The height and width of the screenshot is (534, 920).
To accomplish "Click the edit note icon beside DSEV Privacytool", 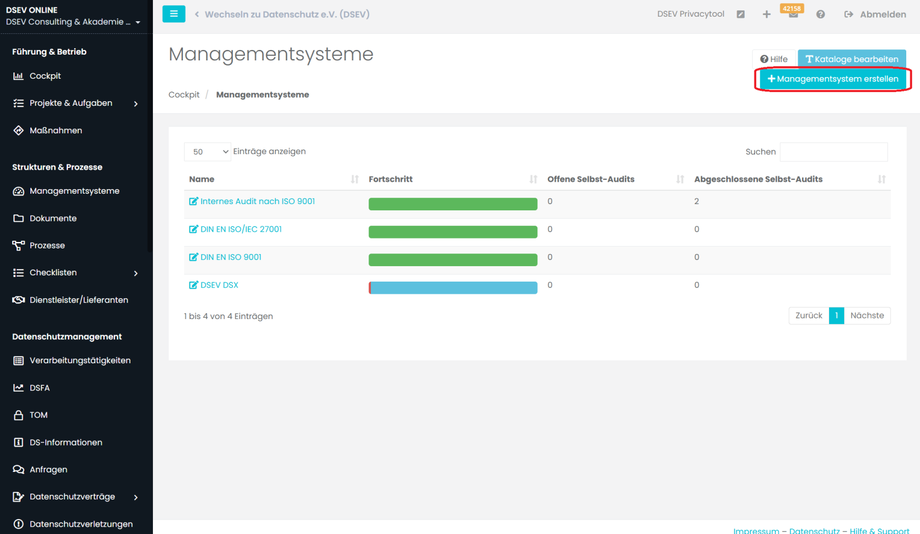I will pos(740,15).
